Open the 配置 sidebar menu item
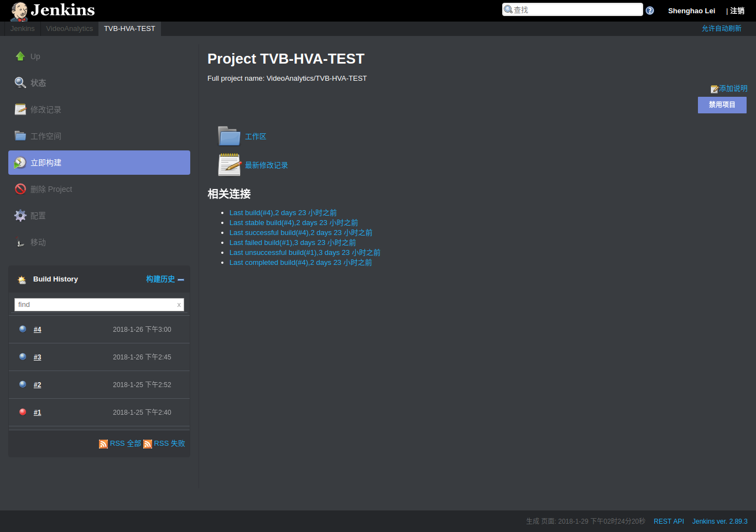 tap(100, 216)
